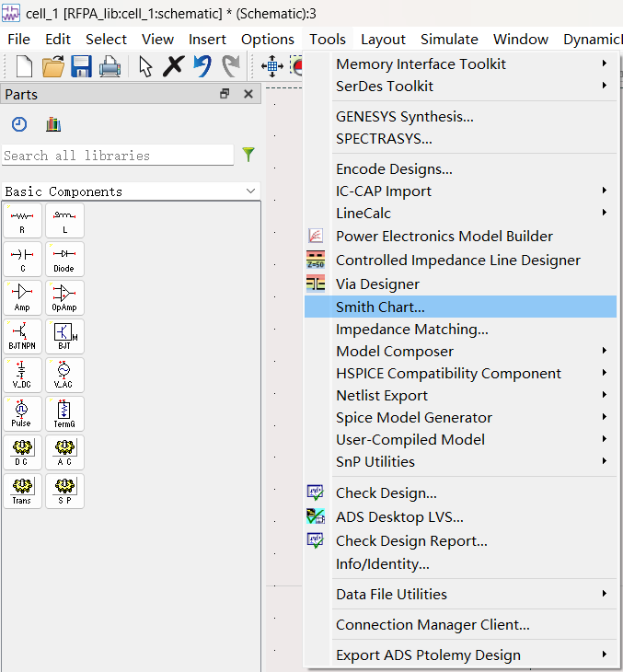This screenshot has width=623, height=672.
Task: Expand Spice Model Generator submenu
Action: (461, 418)
